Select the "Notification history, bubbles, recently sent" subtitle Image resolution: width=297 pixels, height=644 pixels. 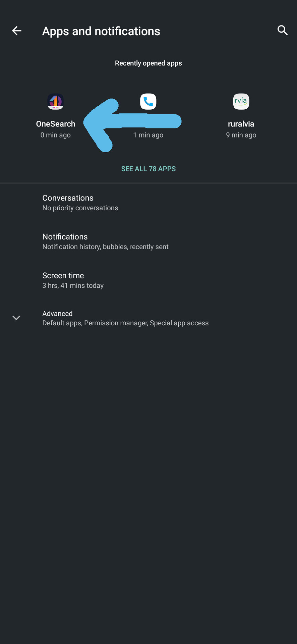pos(105,247)
